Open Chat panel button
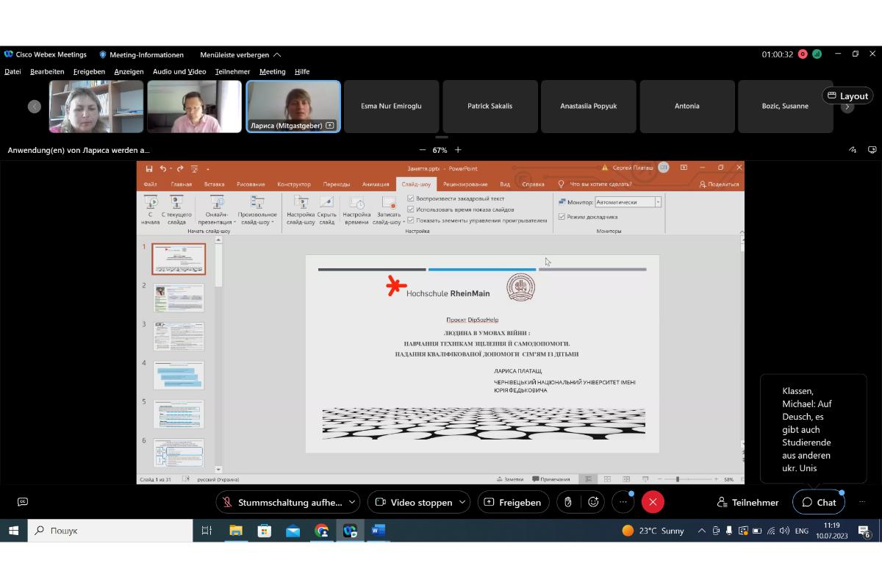 (x=819, y=502)
